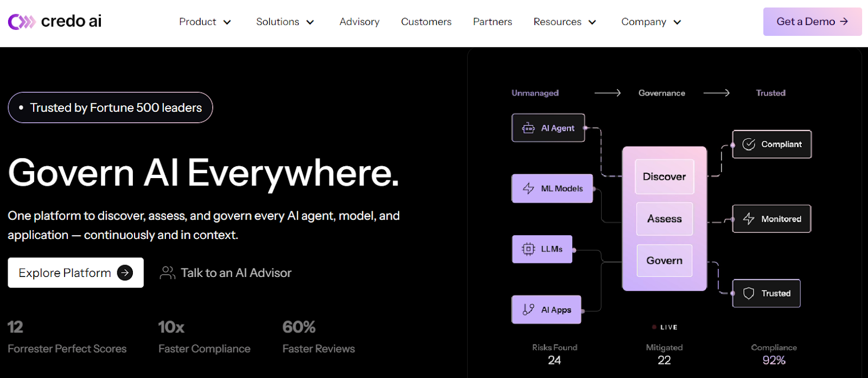Click the Get a Demo button
This screenshot has width=868, height=378.
[813, 22]
